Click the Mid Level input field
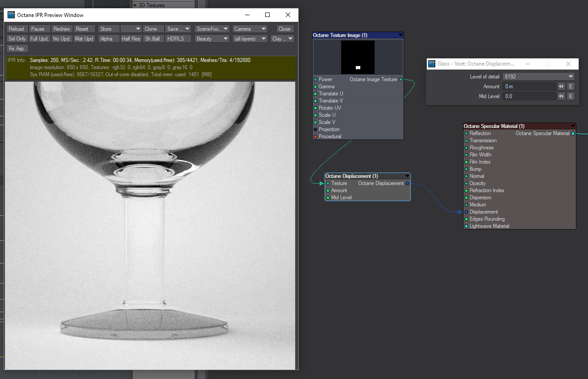Viewport: 588px width, 379px height. coord(530,96)
